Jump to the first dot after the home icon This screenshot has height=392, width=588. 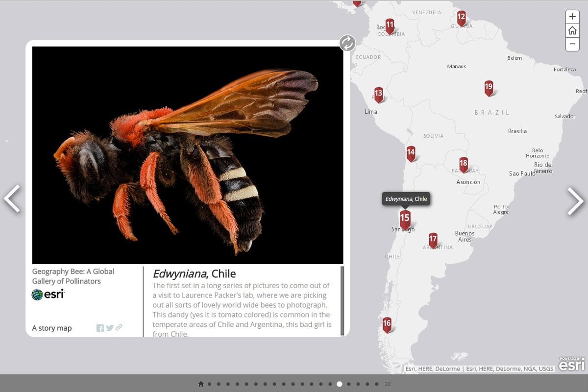(210, 384)
